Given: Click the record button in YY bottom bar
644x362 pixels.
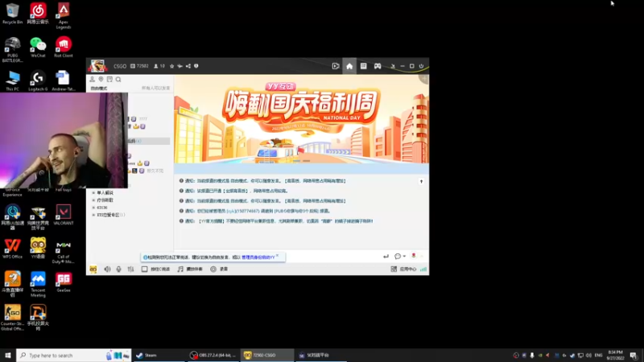Looking at the screenshot, I should (219, 269).
